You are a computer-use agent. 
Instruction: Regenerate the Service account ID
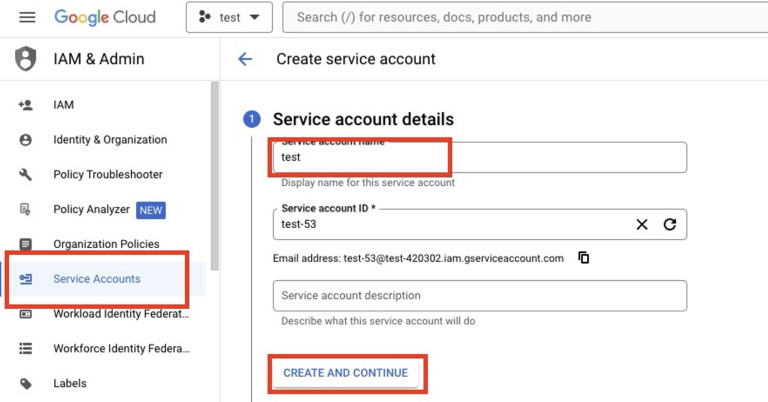coord(670,225)
